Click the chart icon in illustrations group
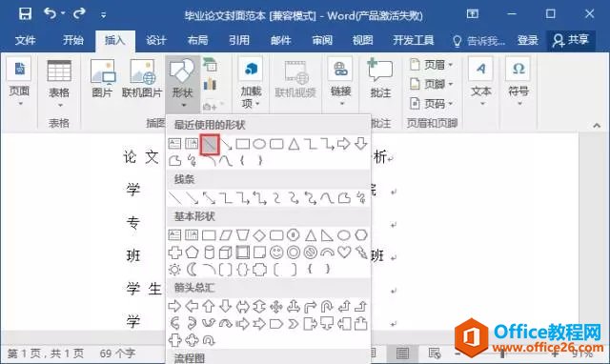 tap(210, 84)
